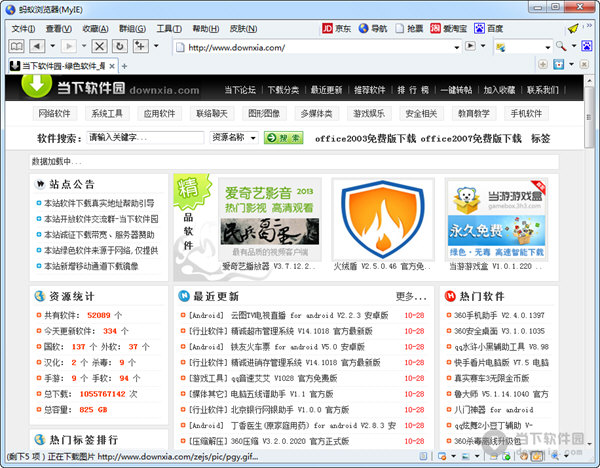Open the 爱奇艺影音 promo thumbnail
The width and height of the screenshot is (600, 468).
pyautogui.click(x=270, y=219)
